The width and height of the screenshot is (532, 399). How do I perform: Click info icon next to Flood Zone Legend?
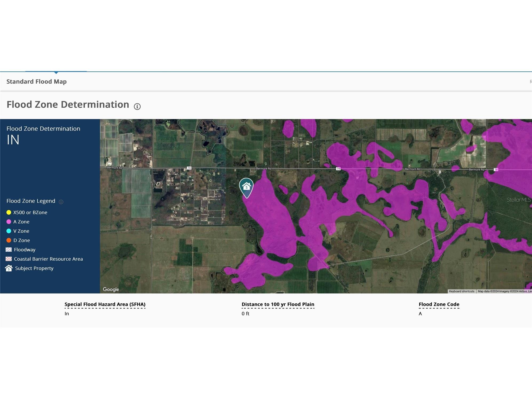coord(61,202)
